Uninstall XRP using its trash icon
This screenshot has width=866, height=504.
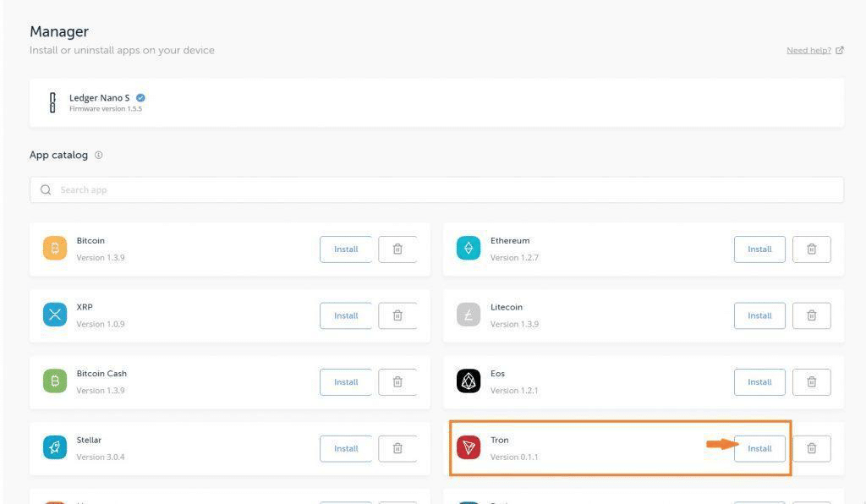(397, 315)
